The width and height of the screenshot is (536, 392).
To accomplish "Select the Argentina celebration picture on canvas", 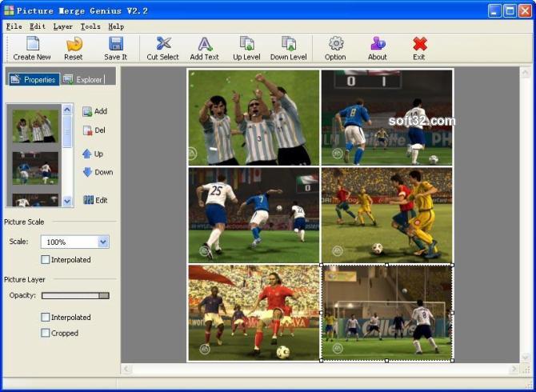I will coord(254,118).
